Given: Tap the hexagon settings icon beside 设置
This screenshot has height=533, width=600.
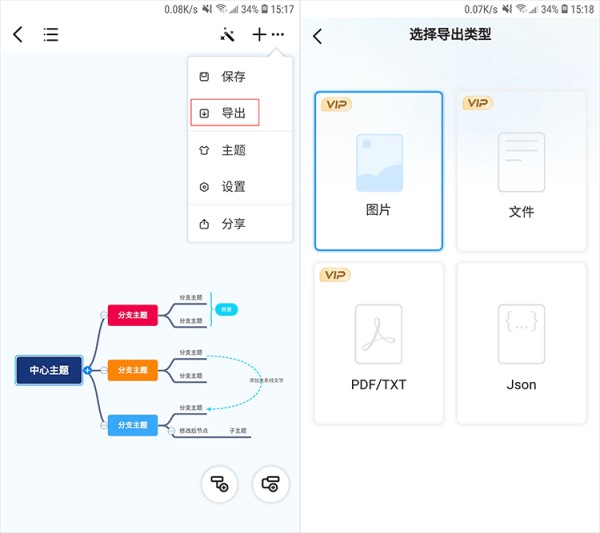Looking at the screenshot, I should (x=204, y=187).
